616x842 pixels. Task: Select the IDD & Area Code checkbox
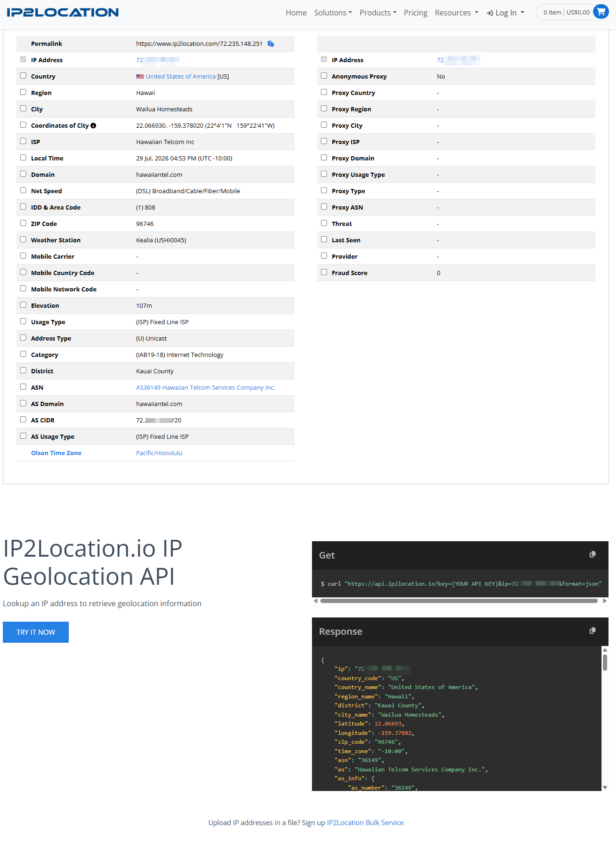[x=23, y=207]
